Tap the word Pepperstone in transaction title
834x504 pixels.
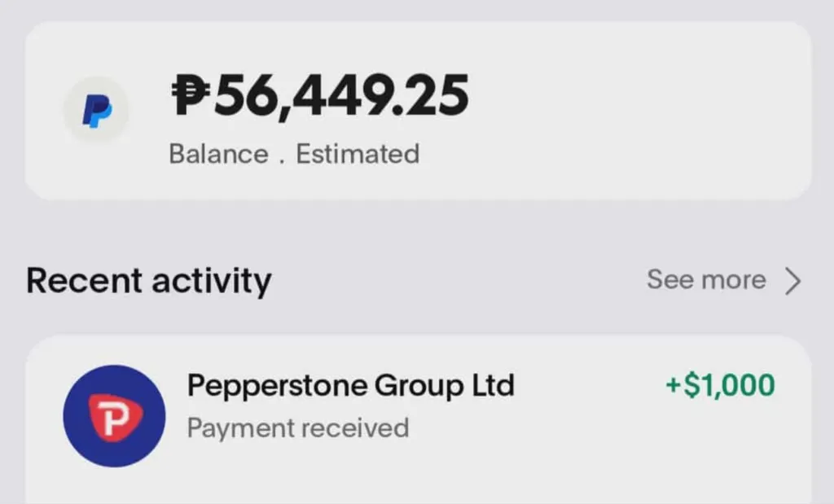click(x=277, y=385)
